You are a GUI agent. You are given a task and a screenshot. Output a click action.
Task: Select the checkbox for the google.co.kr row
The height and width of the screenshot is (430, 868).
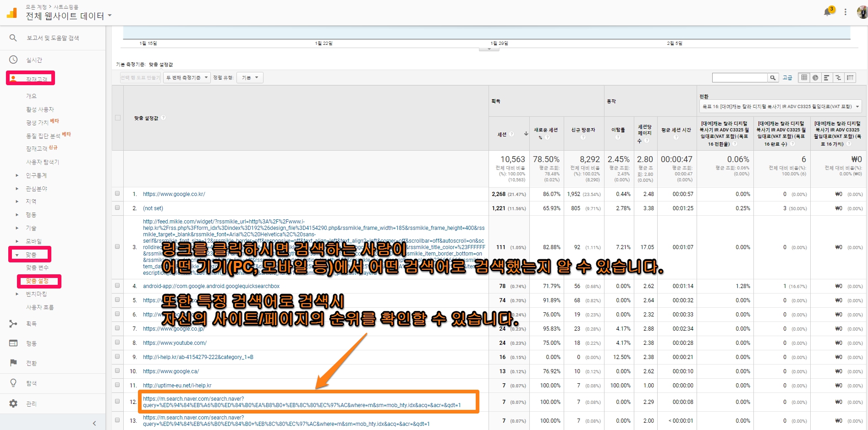point(117,194)
